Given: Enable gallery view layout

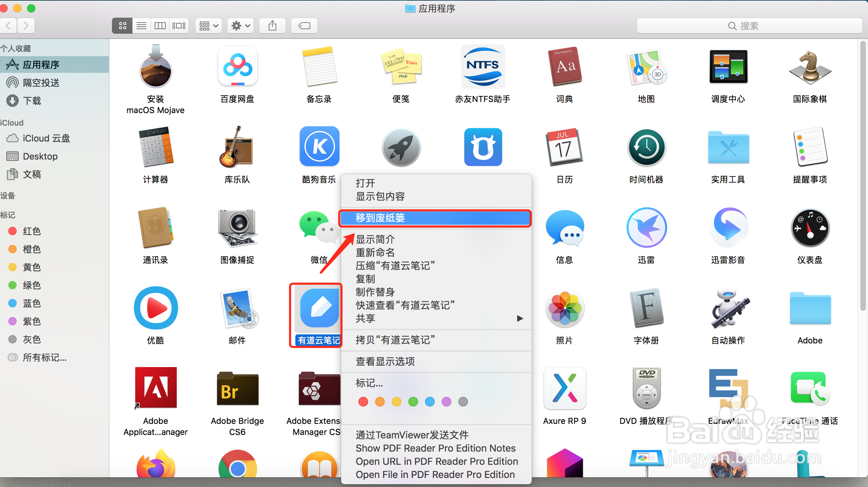Looking at the screenshot, I should 179,25.
